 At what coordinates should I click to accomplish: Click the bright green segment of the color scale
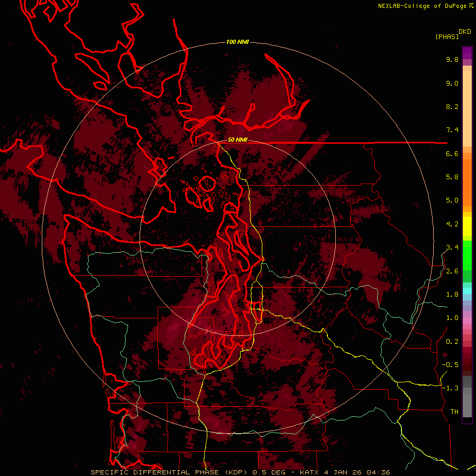tap(467, 255)
